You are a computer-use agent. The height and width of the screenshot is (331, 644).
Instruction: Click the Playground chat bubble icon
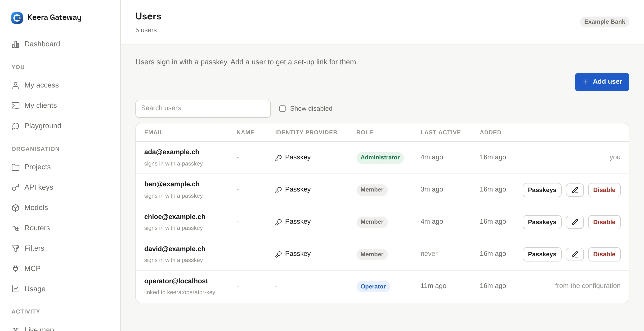coord(15,126)
